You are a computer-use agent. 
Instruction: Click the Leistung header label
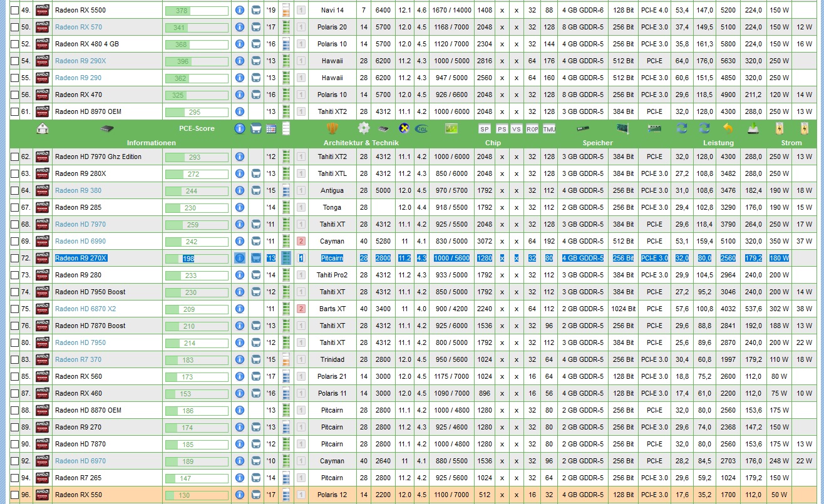[x=718, y=143]
